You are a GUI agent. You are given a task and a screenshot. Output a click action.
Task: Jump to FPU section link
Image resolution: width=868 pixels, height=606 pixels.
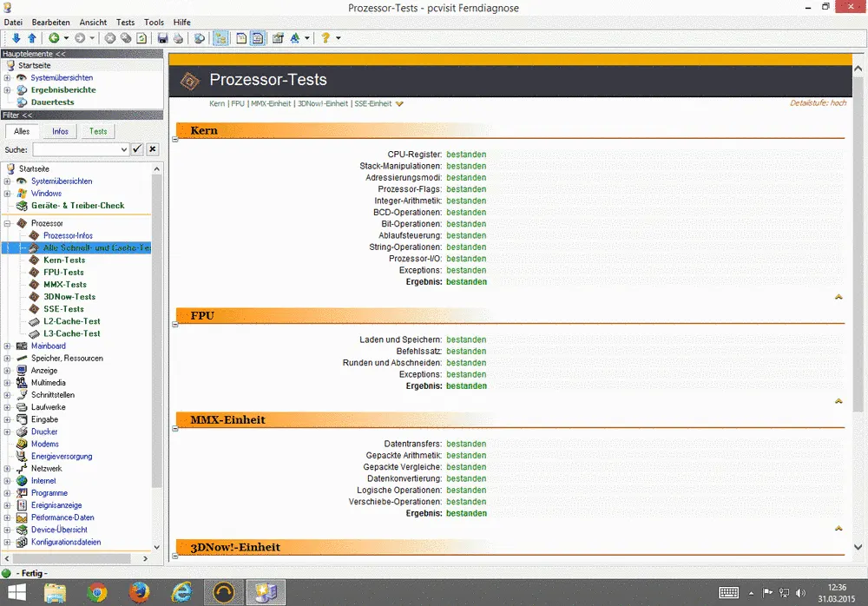(x=238, y=103)
